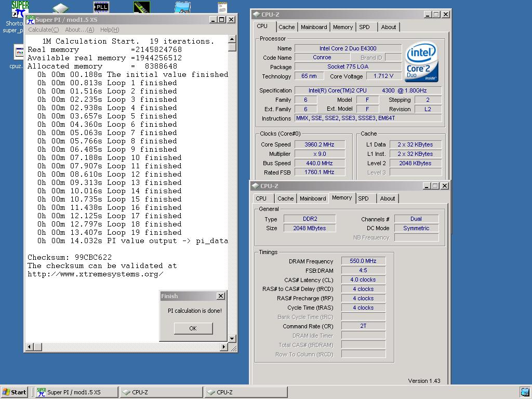
Task: Switch to About tab in top CPU-Z
Action: click(x=389, y=27)
